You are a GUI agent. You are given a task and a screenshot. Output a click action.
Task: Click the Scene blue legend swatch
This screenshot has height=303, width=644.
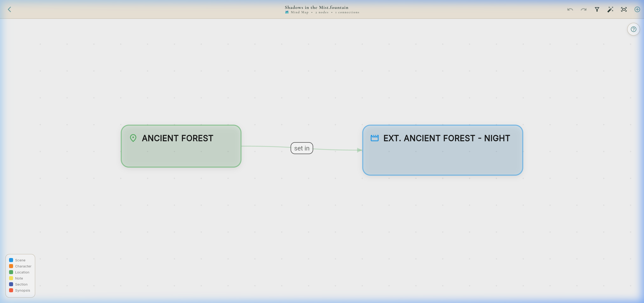click(x=11, y=260)
